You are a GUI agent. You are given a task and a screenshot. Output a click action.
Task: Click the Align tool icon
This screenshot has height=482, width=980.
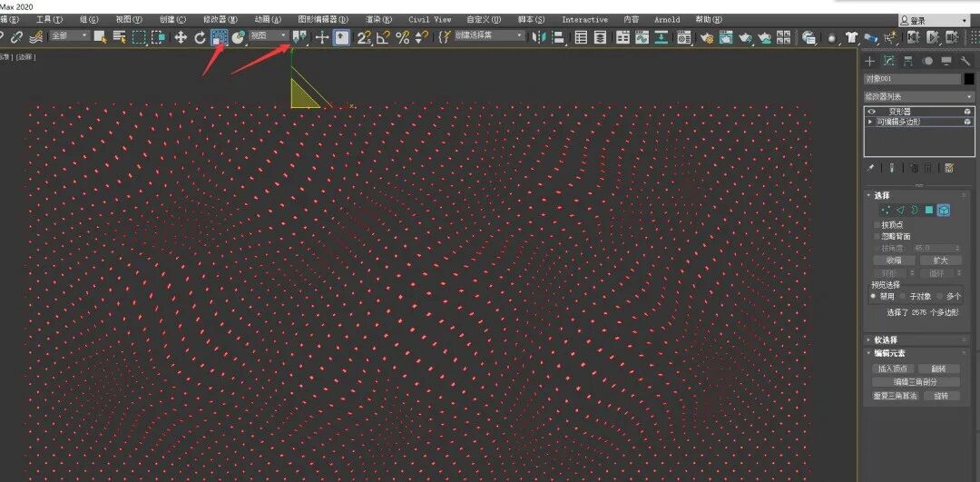[558, 37]
